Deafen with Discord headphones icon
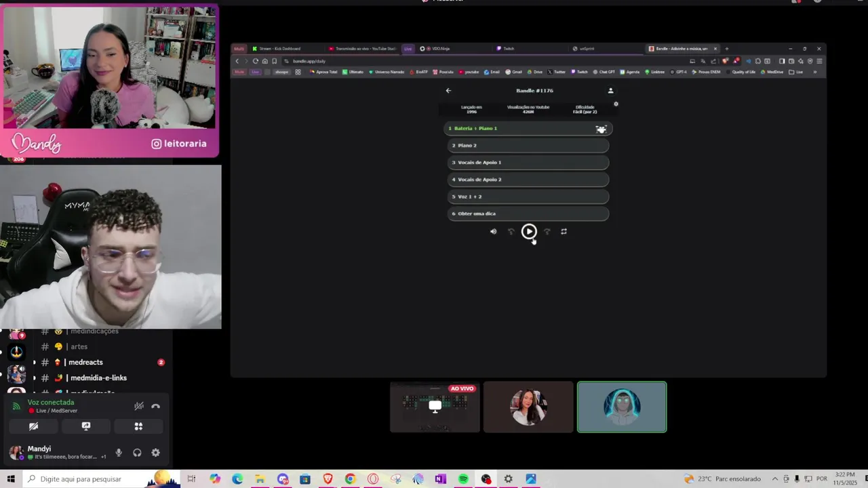Viewport: 868px width, 488px height. pos(137,453)
